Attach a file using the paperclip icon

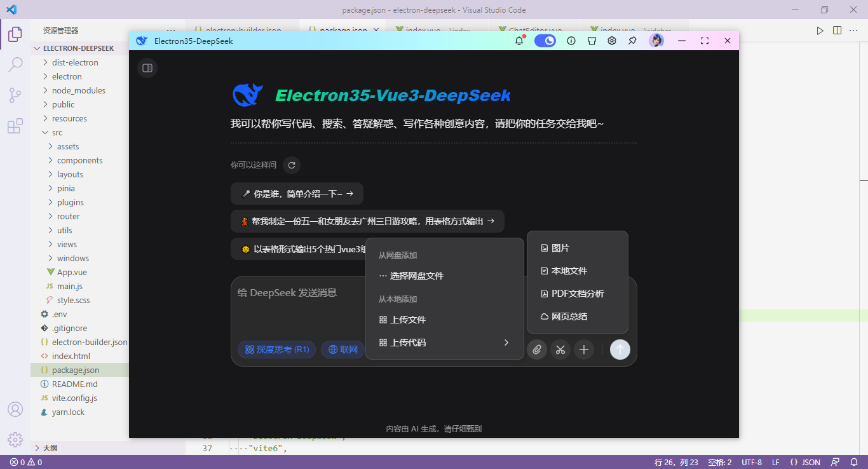537,350
